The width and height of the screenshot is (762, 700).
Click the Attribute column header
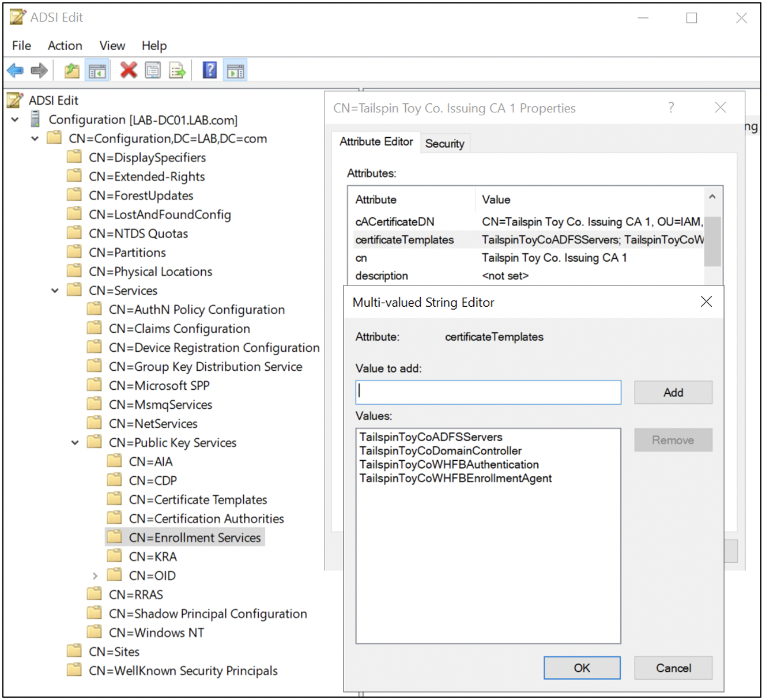pyautogui.click(x=412, y=200)
